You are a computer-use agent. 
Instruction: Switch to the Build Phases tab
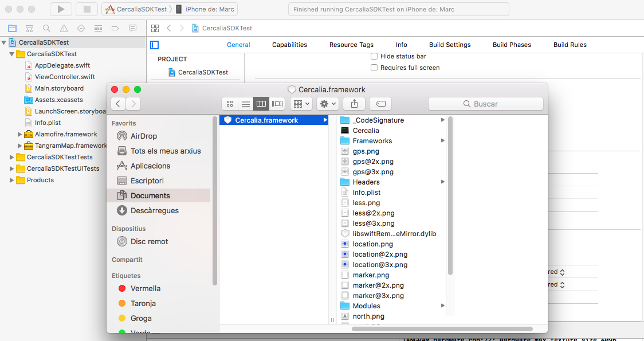(512, 45)
